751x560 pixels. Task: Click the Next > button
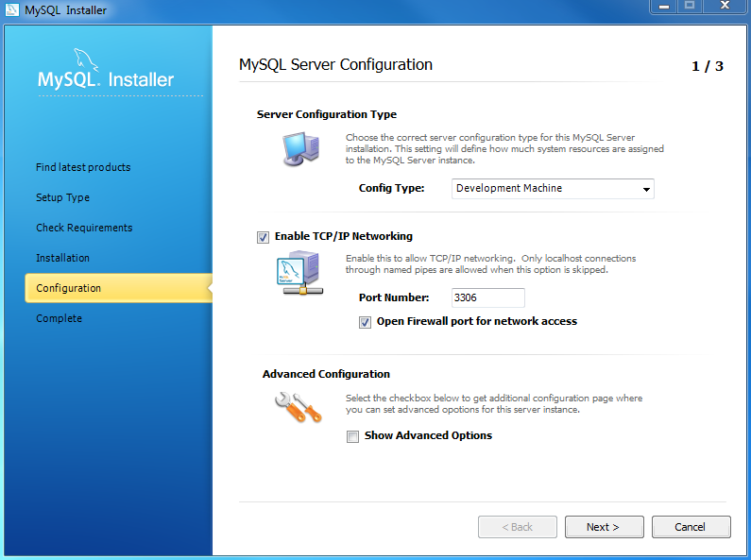[x=604, y=527]
